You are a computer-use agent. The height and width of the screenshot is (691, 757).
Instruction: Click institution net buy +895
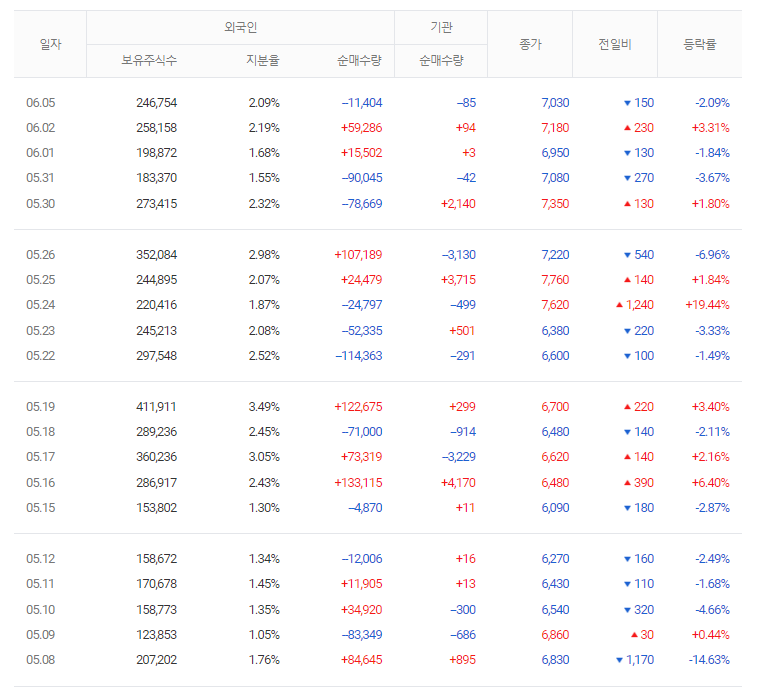pos(463,660)
